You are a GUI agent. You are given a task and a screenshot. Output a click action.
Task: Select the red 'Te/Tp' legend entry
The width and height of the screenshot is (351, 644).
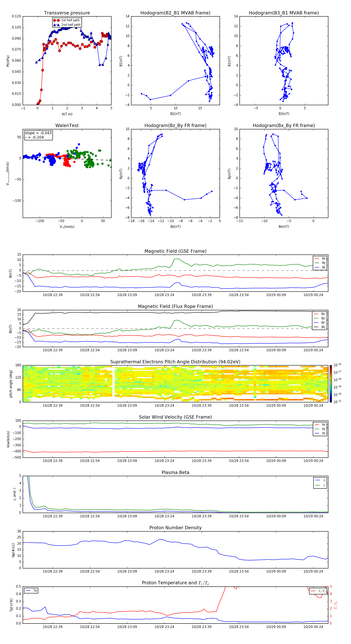tap(318, 591)
